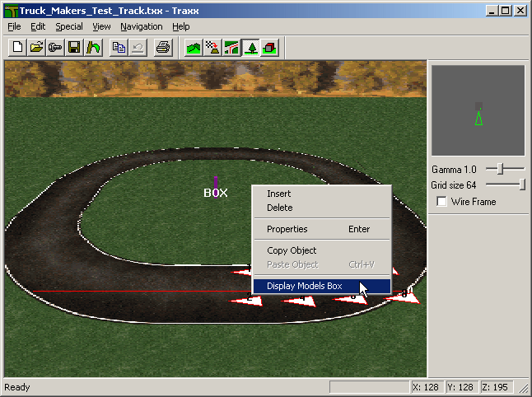This screenshot has height=397, width=532.
Task: Click the Grid size slider handle
Action: pyautogui.click(x=522, y=185)
